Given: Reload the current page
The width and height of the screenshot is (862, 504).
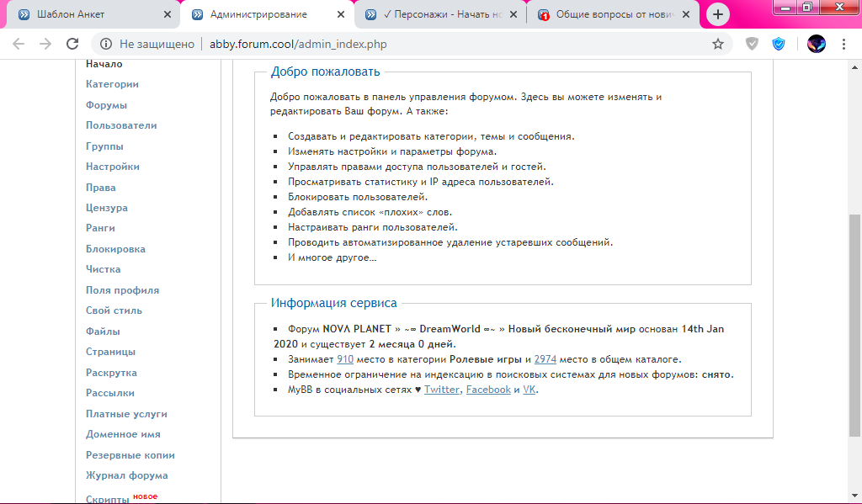Looking at the screenshot, I should click(72, 44).
